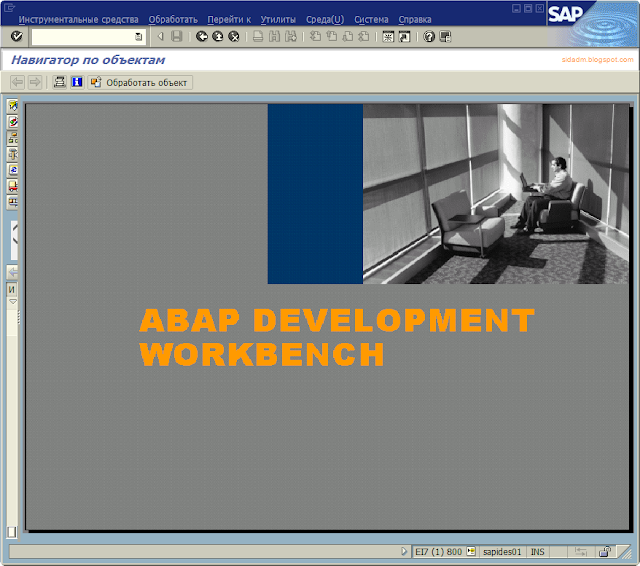
Task: Click the padlock security icon in status bar
Action: pyautogui.click(x=604, y=552)
